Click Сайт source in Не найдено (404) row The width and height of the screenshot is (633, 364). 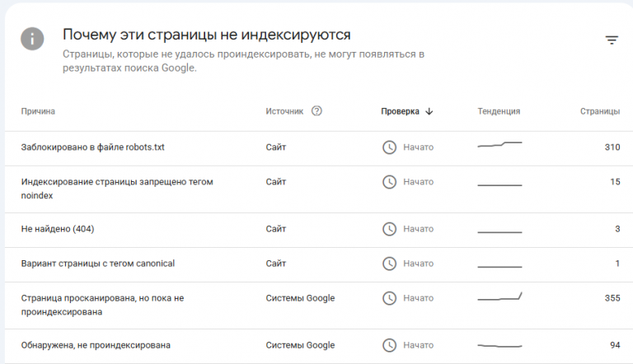tap(276, 229)
